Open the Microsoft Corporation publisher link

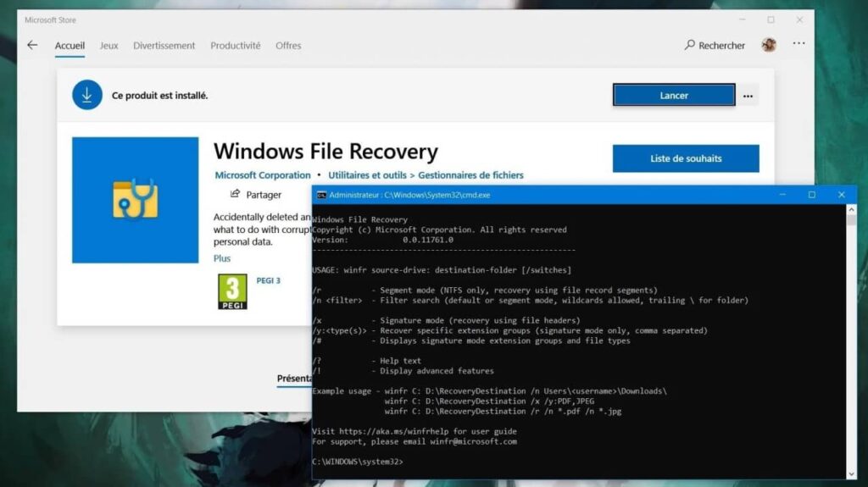pyautogui.click(x=263, y=174)
